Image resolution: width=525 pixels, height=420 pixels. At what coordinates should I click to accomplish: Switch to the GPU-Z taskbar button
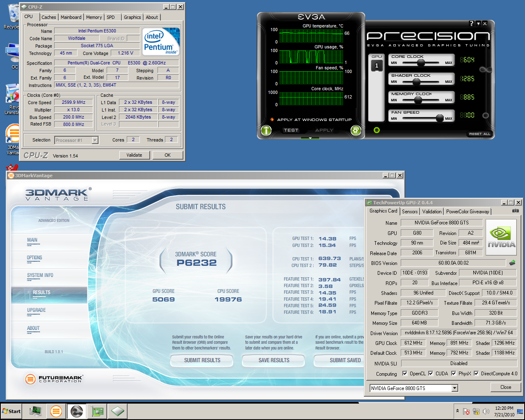(98, 411)
